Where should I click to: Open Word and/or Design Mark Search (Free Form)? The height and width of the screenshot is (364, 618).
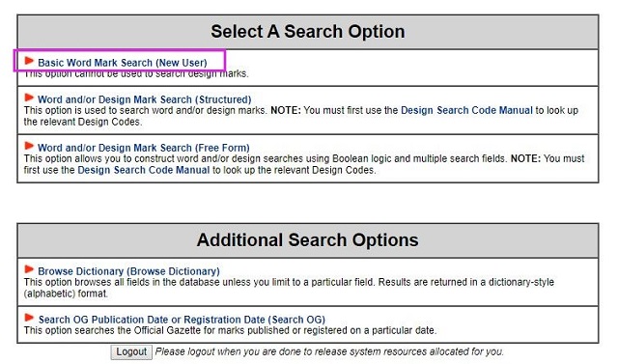point(144,148)
